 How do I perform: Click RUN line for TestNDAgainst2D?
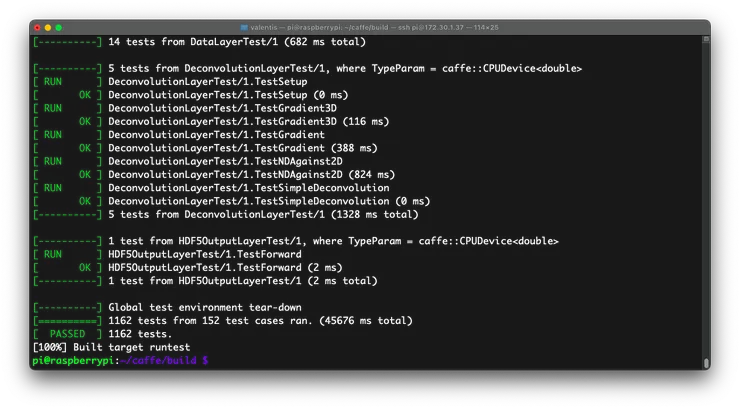pyautogui.click(x=187, y=161)
